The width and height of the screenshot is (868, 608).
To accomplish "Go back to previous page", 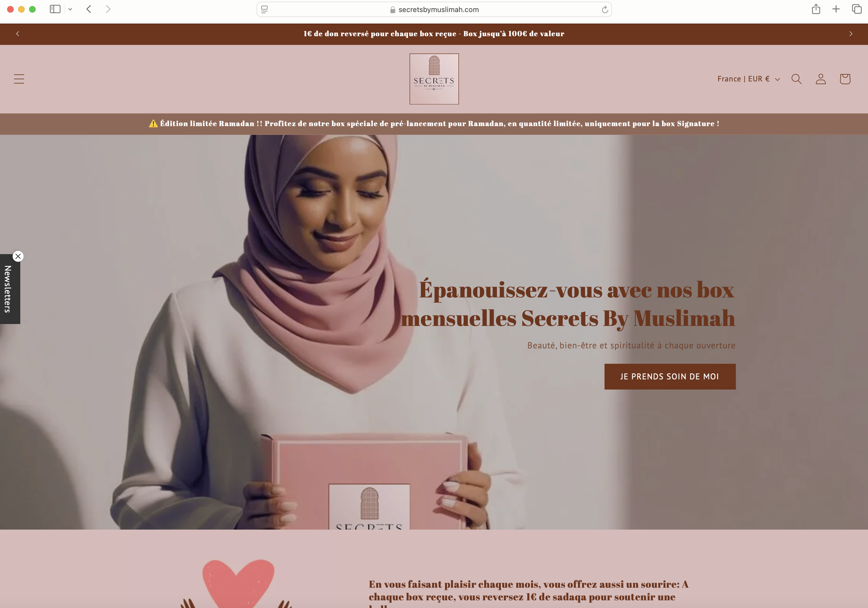I will click(x=89, y=9).
